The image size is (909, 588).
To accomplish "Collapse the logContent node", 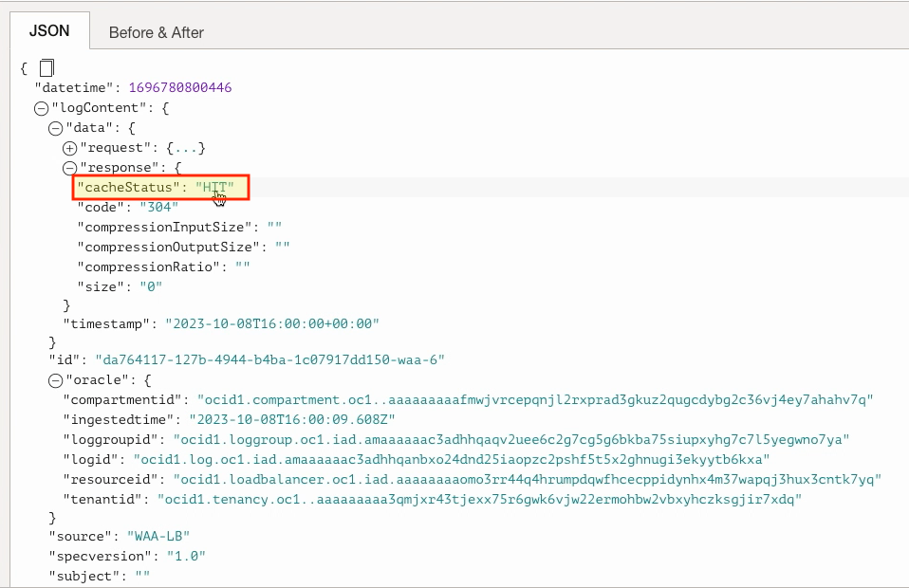I will click(41, 108).
